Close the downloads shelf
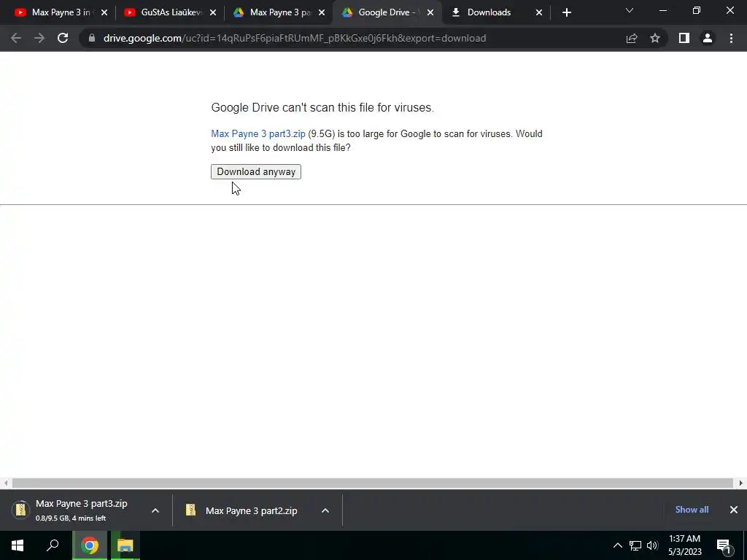The width and height of the screenshot is (747, 560). click(734, 510)
